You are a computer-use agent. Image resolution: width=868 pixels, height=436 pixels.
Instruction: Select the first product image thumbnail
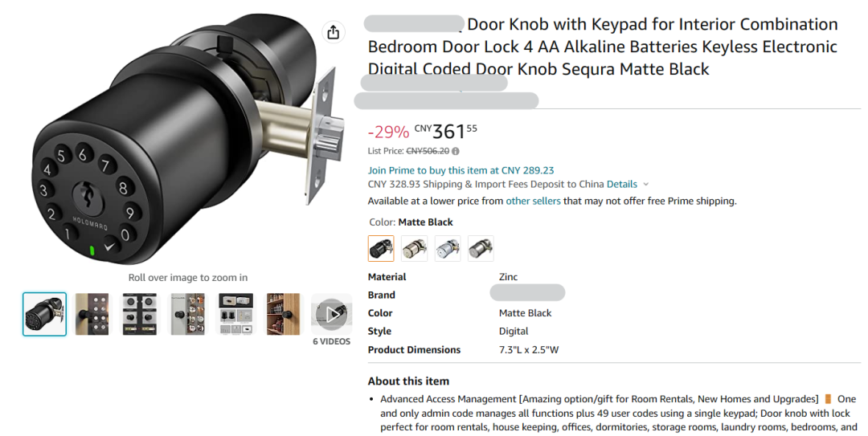coord(45,314)
